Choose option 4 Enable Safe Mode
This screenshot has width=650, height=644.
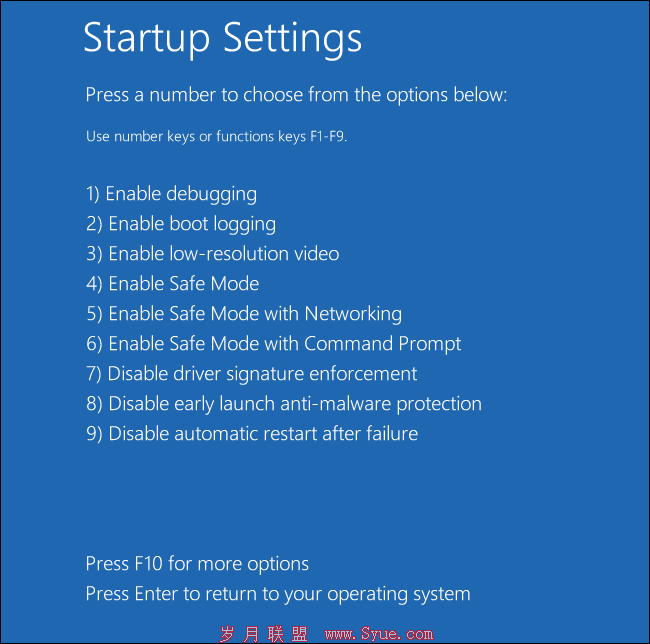tap(172, 284)
